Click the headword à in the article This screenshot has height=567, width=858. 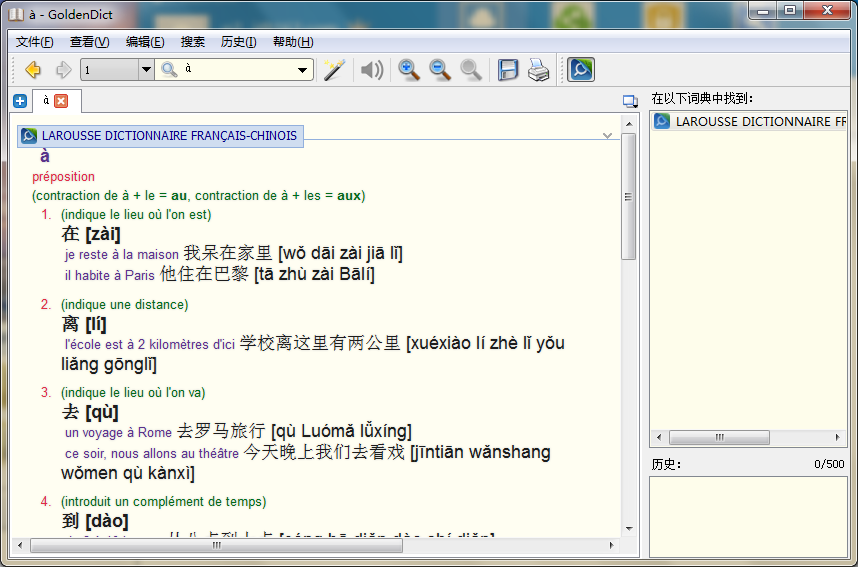point(45,157)
